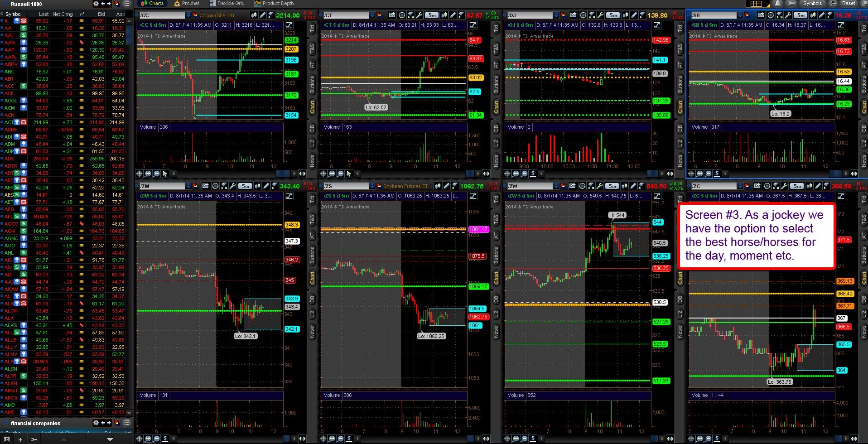Click the flask-with-arrows icon on the /OJ chart toolbar
868x444 pixels.
click(592, 15)
